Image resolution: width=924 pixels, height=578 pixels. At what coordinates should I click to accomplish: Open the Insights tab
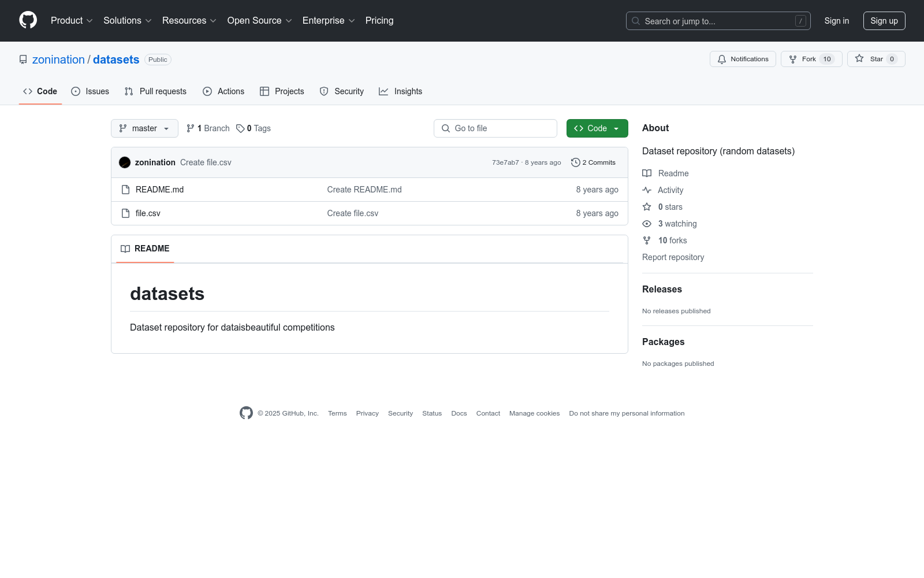coord(401,91)
